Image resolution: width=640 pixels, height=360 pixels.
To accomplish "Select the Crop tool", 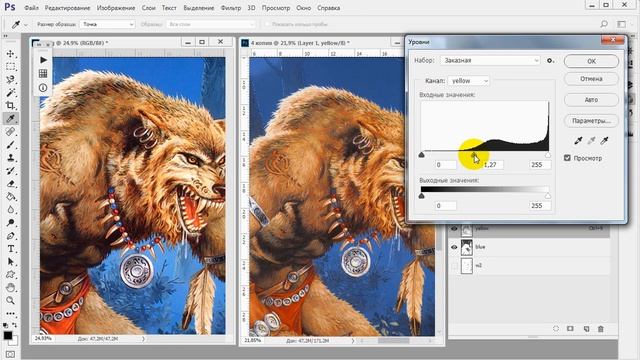I will pos(11,105).
